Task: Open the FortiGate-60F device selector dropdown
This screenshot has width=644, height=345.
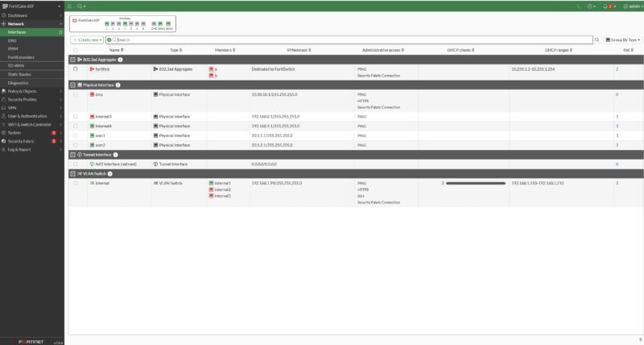Action: [x=32, y=6]
